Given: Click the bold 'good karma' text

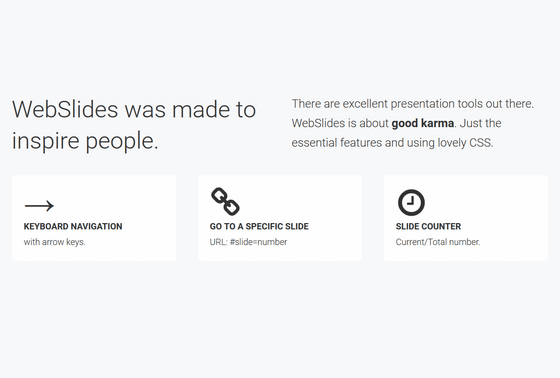Looking at the screenshot, I should (x=423, y=123).
